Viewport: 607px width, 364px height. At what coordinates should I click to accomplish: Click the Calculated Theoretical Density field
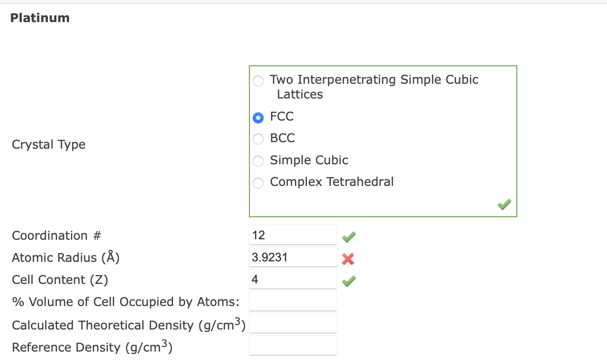point(293,323)
